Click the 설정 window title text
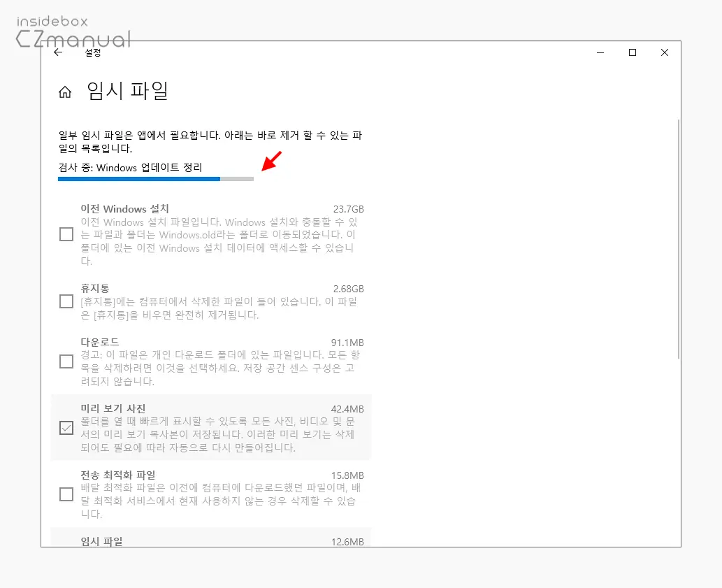The height and width of the screenshot is (588, 722). tap(92, 52)
